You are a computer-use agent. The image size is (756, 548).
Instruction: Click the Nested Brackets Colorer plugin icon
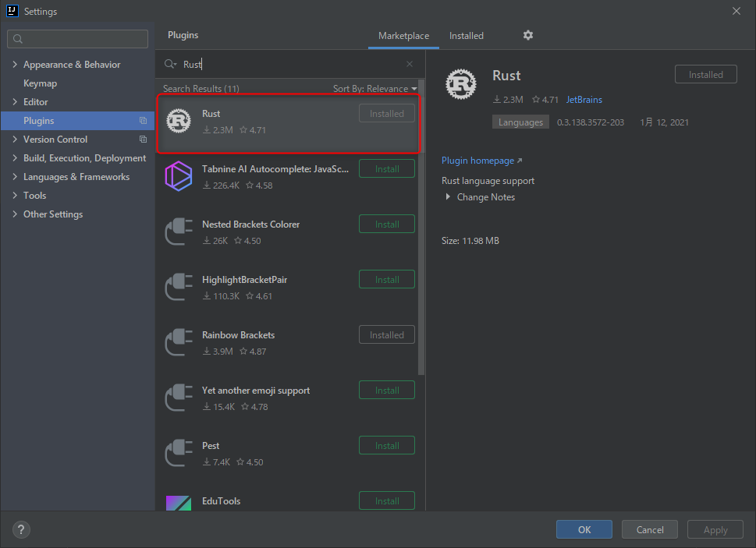pos(179,232)
